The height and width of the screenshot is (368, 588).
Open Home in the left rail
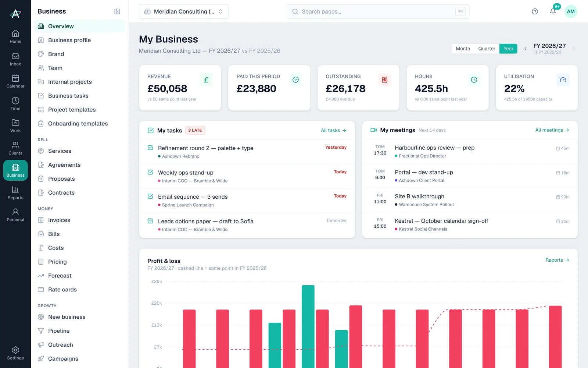[15, 37]
